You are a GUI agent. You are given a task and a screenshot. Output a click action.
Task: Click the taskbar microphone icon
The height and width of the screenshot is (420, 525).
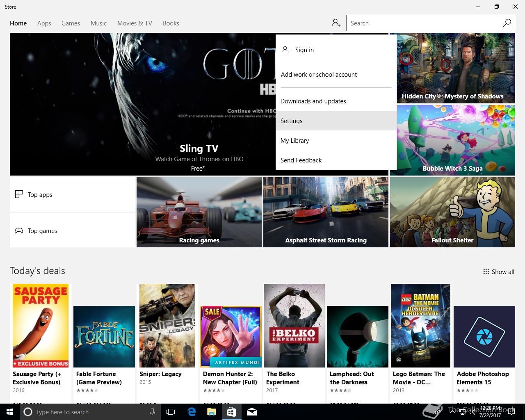point(153,412)
